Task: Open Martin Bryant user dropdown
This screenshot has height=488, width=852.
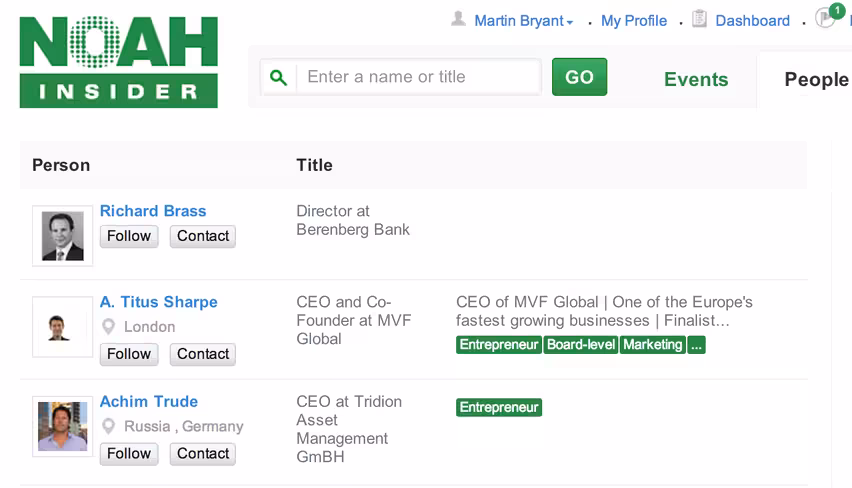Action: [x=524, y=21]
